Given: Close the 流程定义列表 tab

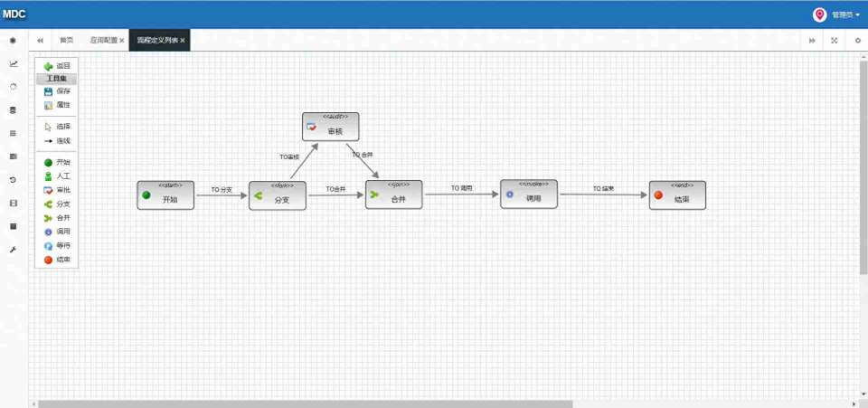Looking at the screenshot, I should tap(182, 41).
